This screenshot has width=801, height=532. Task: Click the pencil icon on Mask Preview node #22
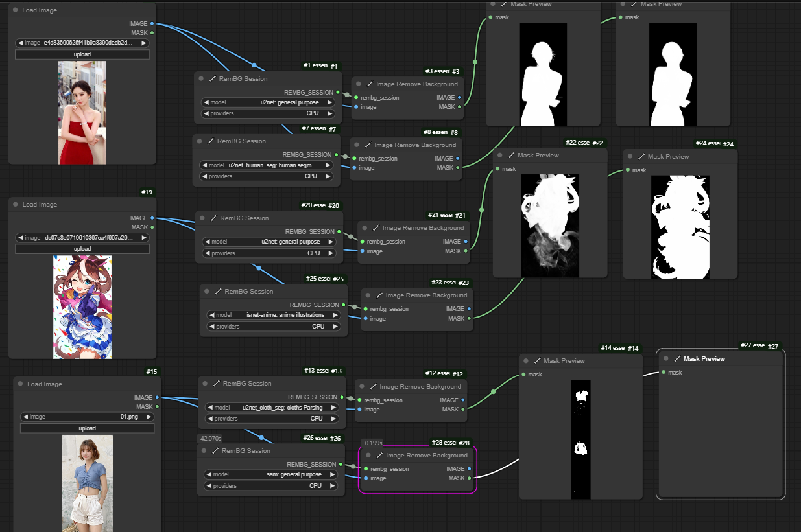[x=510, y=156]
